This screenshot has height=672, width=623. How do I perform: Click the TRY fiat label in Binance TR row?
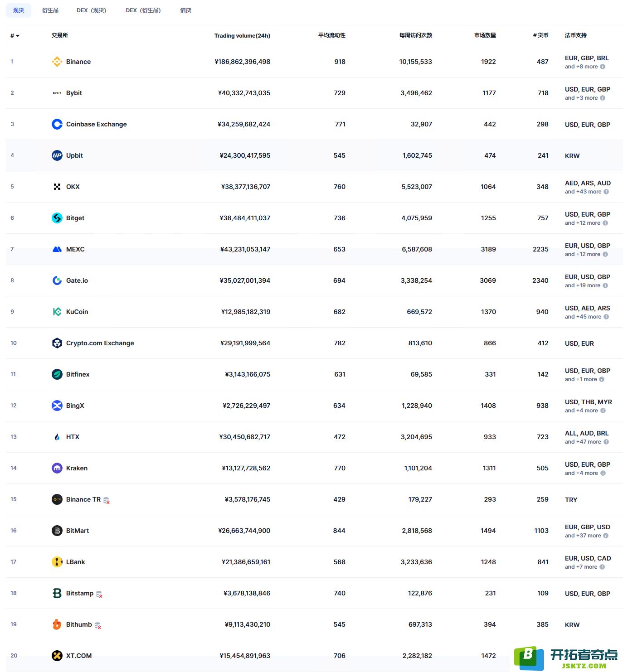(571, 500)
